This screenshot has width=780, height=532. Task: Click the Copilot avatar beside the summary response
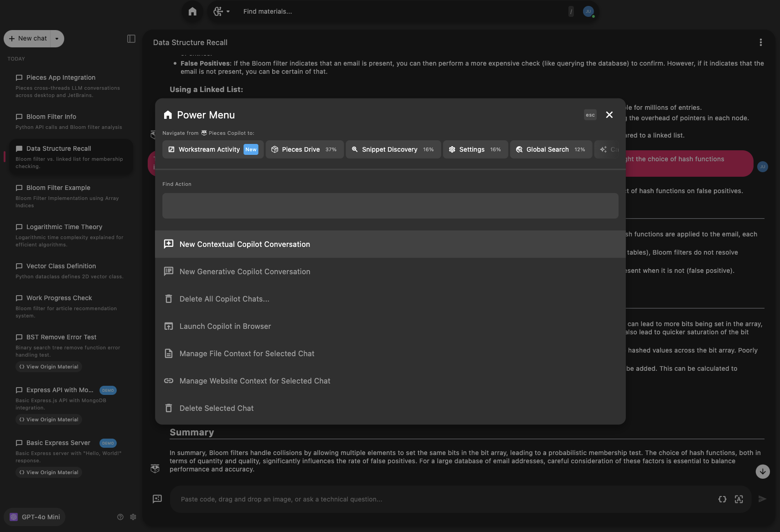tap(155, 468)
